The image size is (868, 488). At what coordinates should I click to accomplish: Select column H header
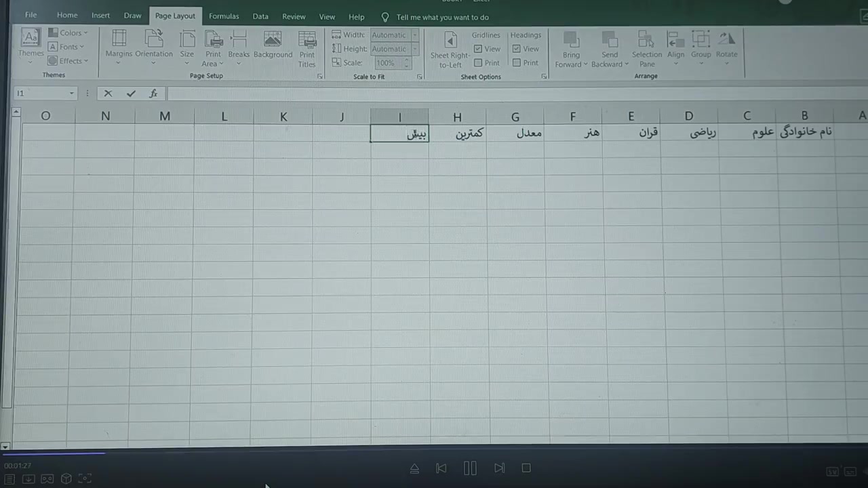pos(457,117)
